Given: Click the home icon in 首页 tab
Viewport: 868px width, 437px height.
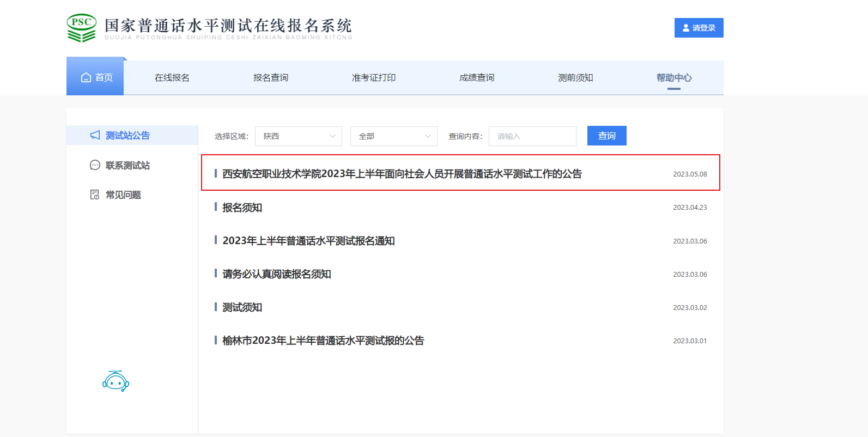Looking at the screenshot, I should [86, 77].
